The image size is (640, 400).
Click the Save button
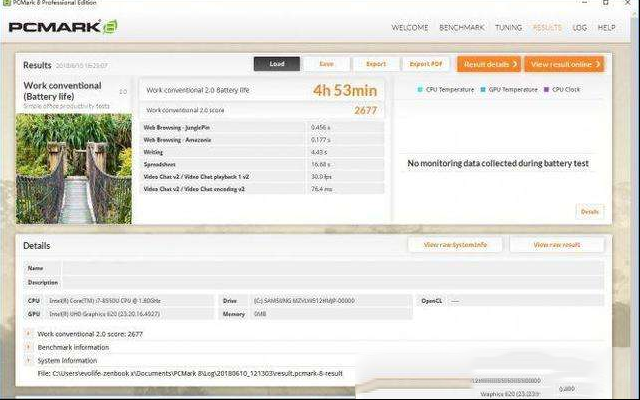point(327,64)
